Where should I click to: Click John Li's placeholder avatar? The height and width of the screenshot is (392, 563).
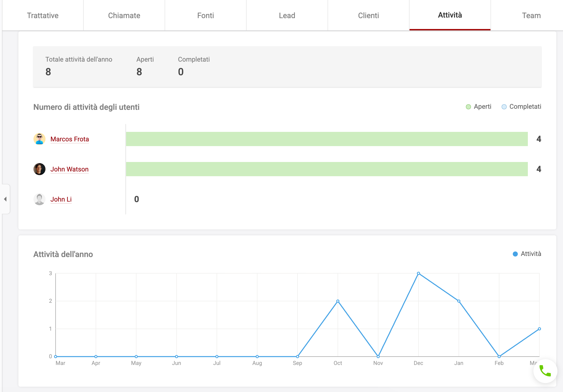pyautogui.click(x=39, y=199)
